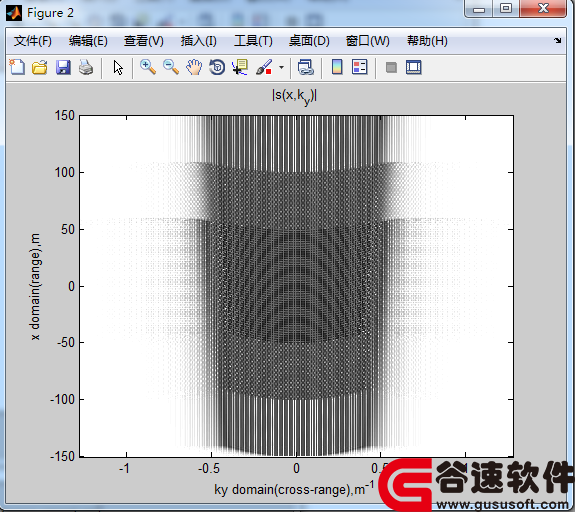Select the Brush data tool
Image resolution: width=575 pixels, height=512 pixels.
(x=264, y=67)
